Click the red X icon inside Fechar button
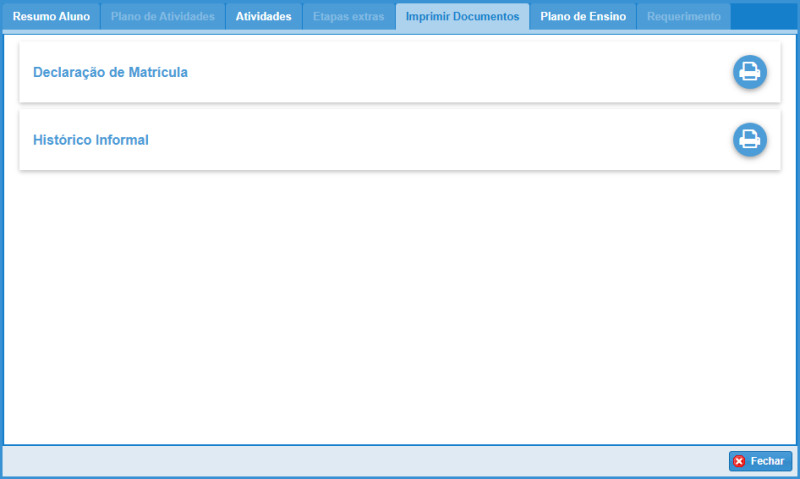This screenshot has height=479, width=800. (x=739, y=461)
